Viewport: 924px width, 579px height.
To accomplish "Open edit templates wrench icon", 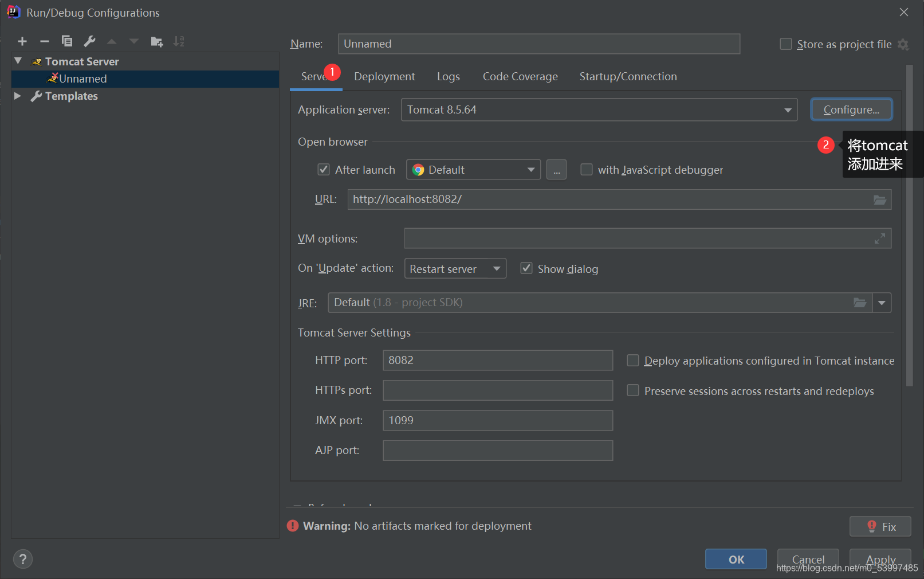I will click(89, 41).
